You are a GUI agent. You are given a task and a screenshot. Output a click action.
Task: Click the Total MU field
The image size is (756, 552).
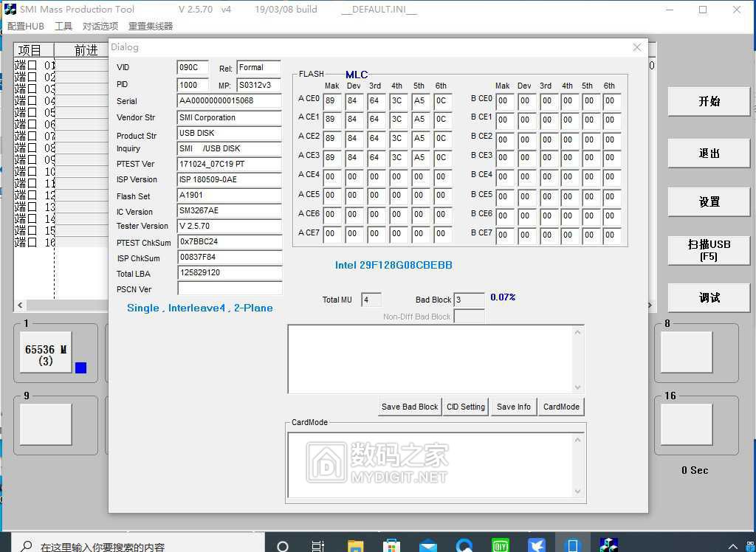[371, 300]
